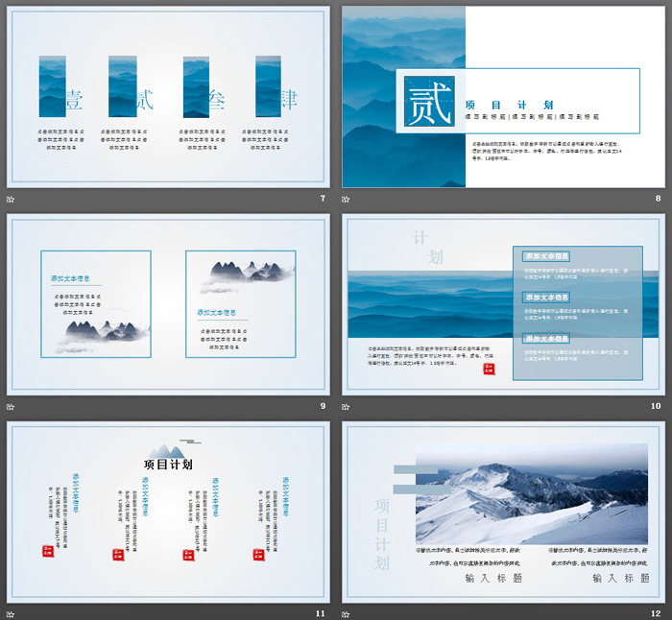Click the transition star icon under slide 9
672x620 pixels.
11,407
